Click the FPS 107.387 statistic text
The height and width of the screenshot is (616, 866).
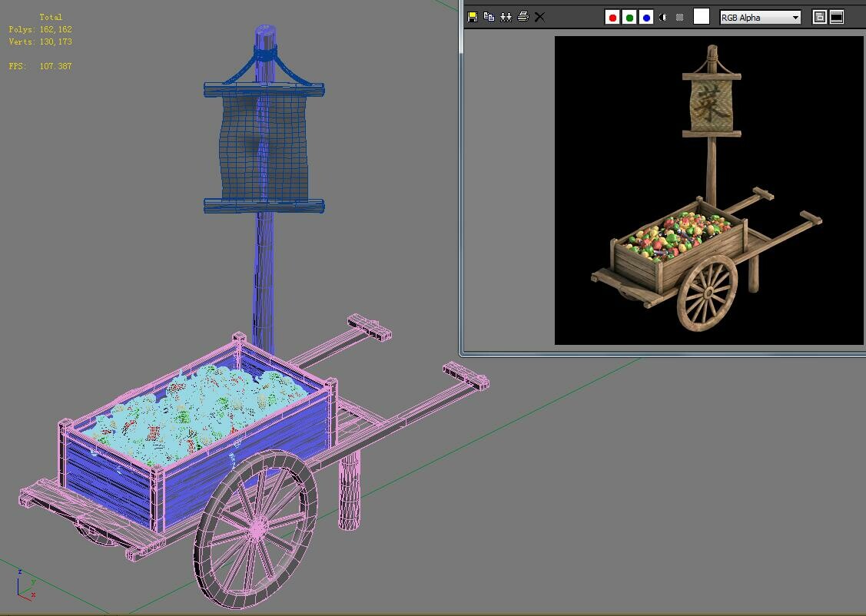pos(40,66)
